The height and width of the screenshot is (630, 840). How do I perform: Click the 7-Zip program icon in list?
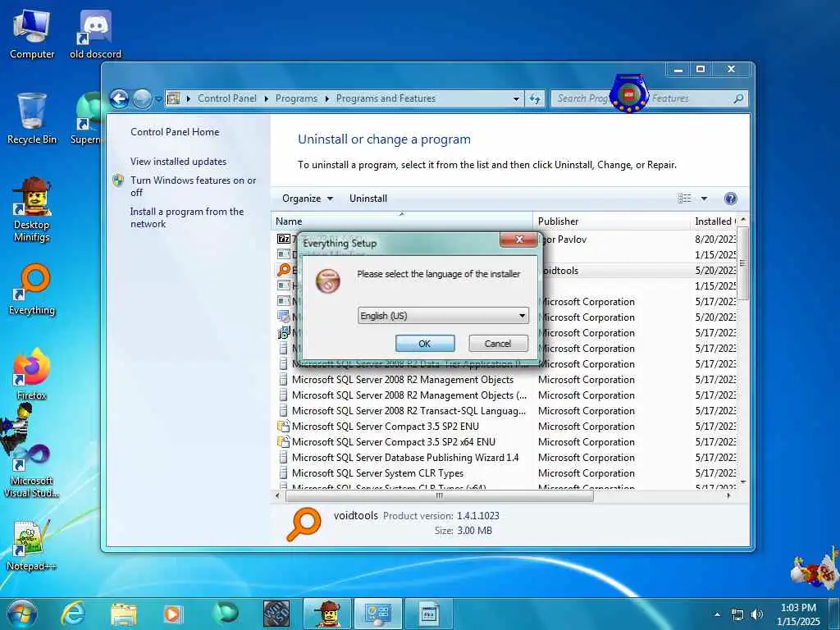click(283, 239)
